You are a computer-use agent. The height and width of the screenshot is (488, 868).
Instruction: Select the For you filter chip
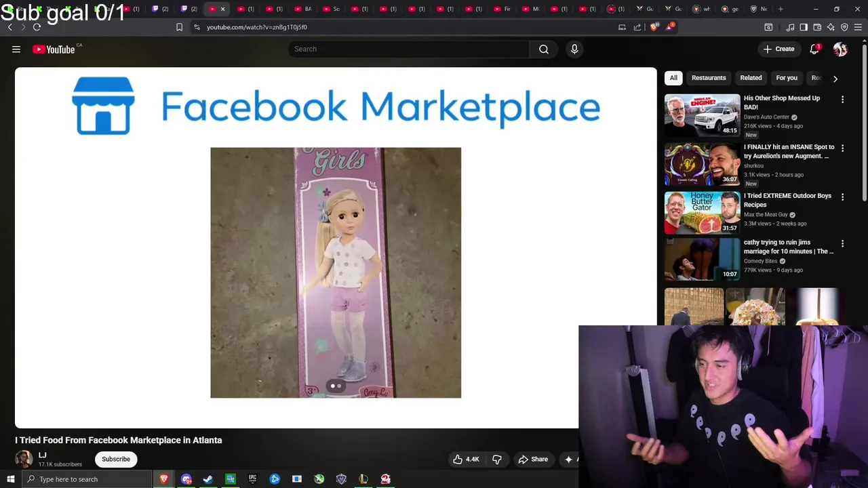[787, 78]
